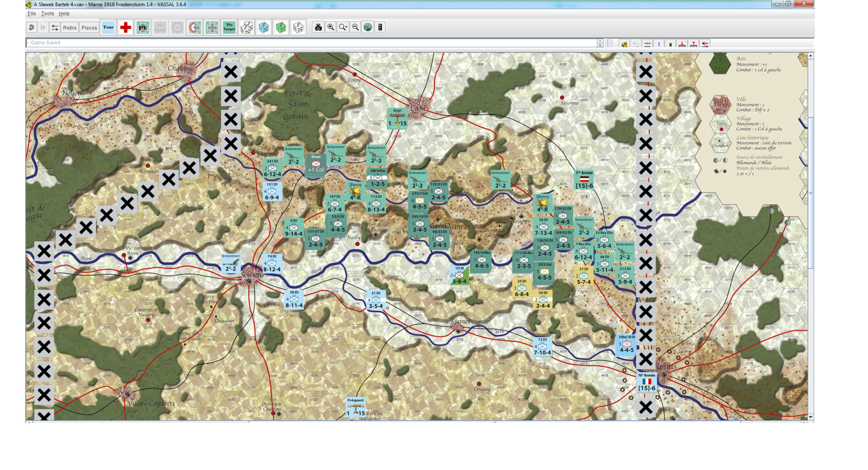Open the Tools menu
The width and height of the screenshot is (868, 470).
tap(47, 14)
